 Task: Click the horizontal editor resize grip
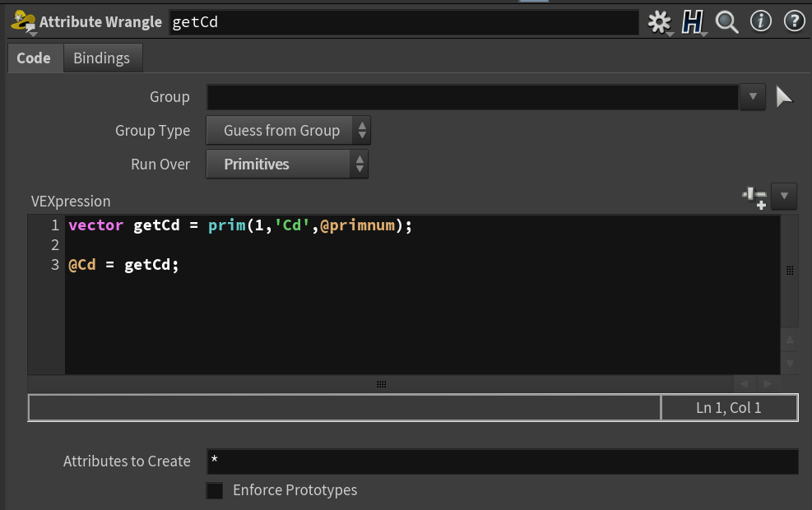pyautogui.click(x=381, y=384)
